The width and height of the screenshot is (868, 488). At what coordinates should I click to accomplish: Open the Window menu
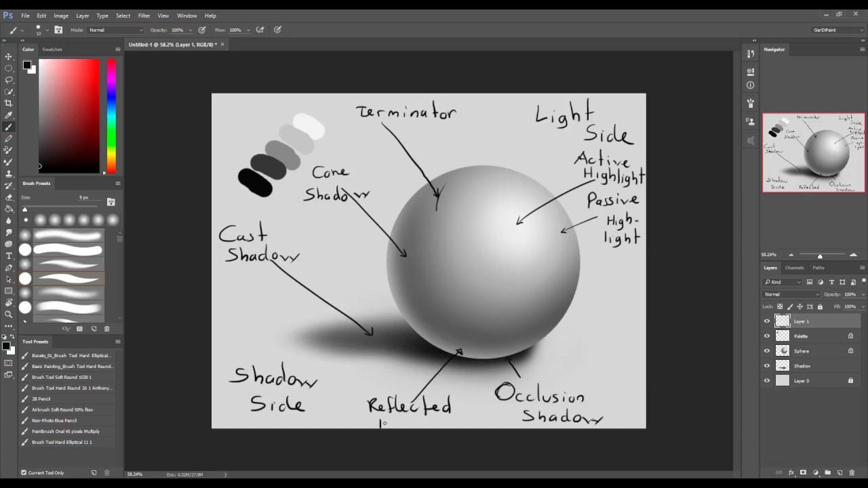pyautogui.click(x=187, y=16)
